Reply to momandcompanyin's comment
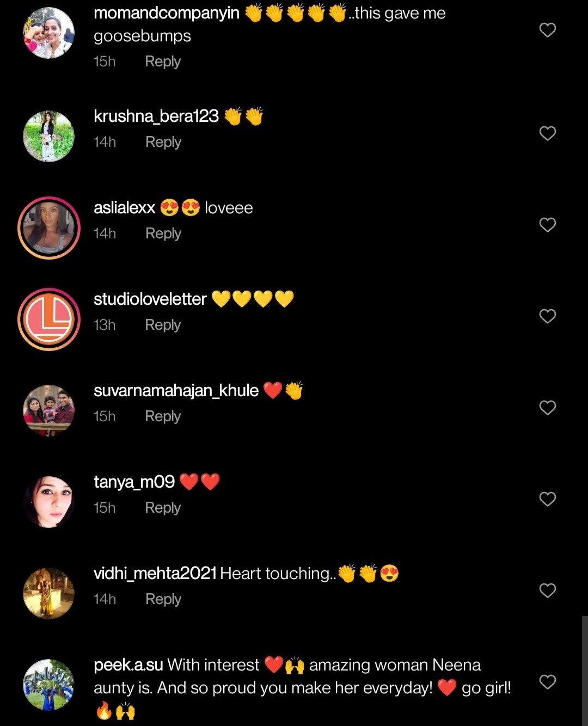 click(x=162, y=61)
